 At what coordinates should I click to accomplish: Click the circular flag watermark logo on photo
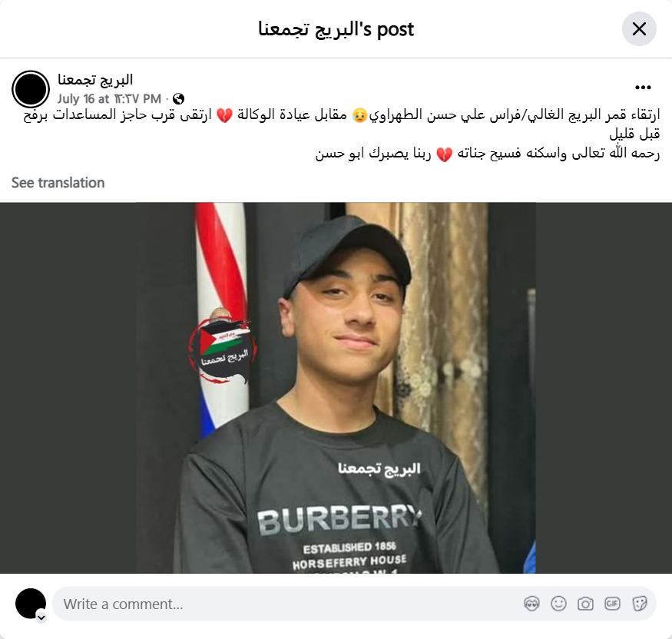pos(223,349)
